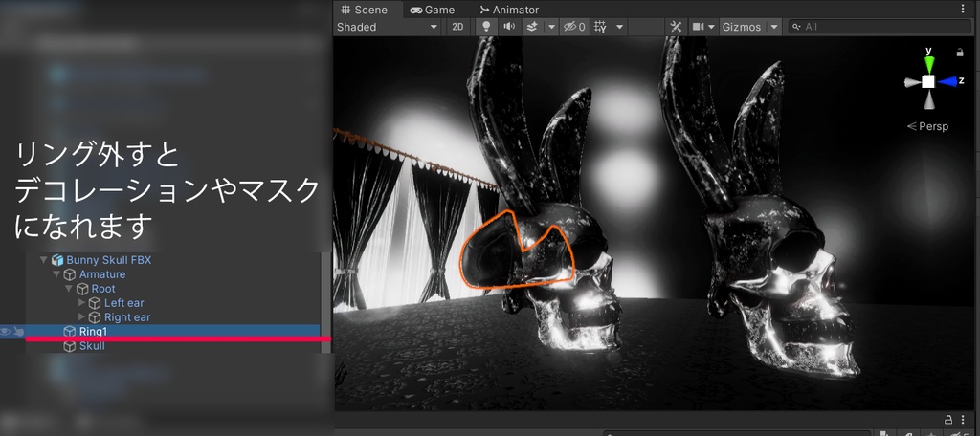Switch to the Game tab
The image size is (980, 436).
[433, 10]
